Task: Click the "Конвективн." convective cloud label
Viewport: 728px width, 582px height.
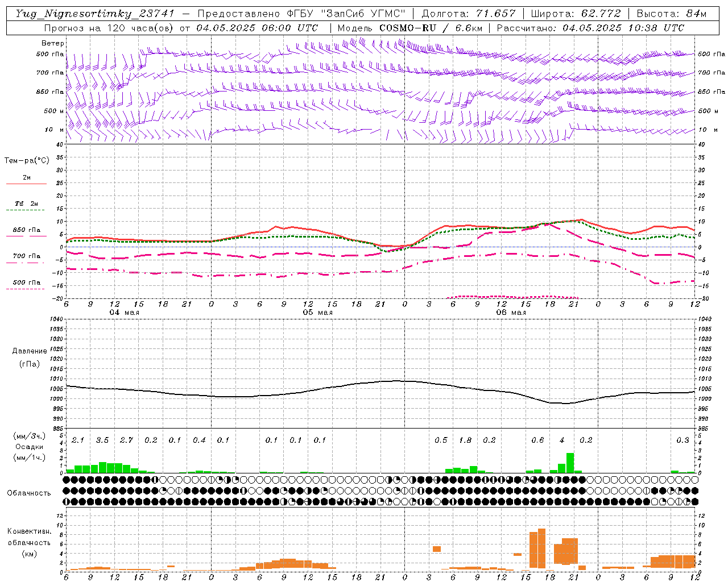Action: click(x=30, y=531)
